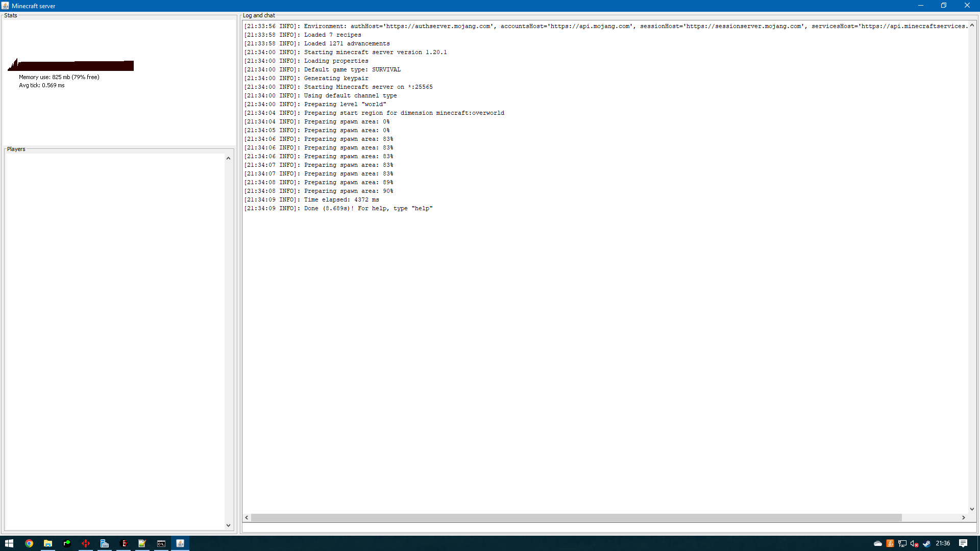
Task: Switch to the Command Prompt taskbar window
Action: (161, 543)
